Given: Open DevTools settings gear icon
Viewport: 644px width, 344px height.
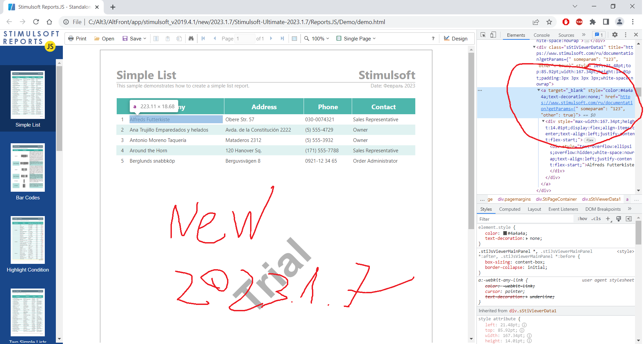Looking at the screenshot, I should tap(615, 35).
